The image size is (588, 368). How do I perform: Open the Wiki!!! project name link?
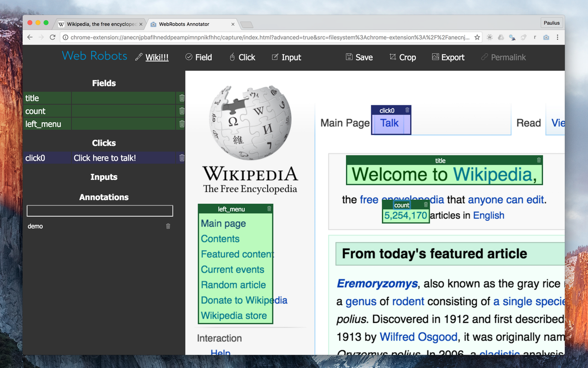[x=157, y=57]
